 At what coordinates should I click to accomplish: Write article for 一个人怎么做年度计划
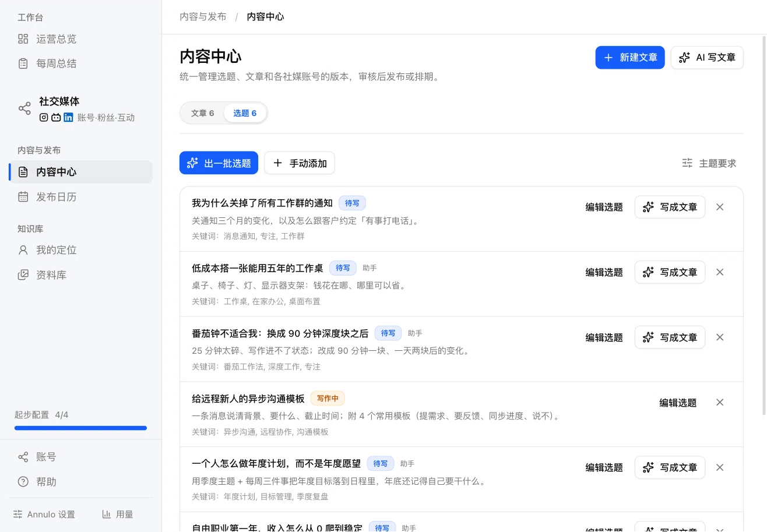[x=670, y=467]
